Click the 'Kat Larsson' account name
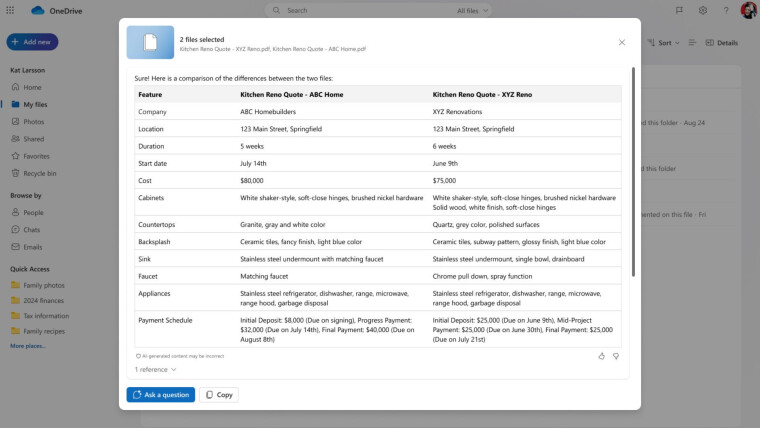 coord(28,70)
